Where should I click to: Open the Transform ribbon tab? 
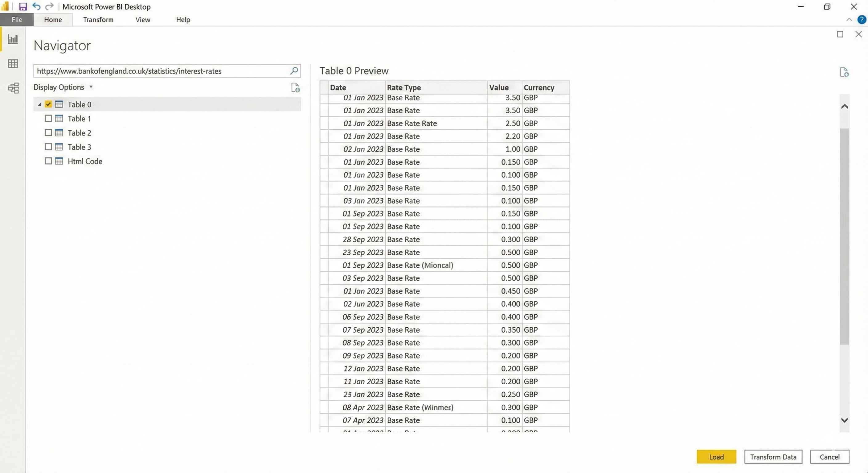point(98,19)
